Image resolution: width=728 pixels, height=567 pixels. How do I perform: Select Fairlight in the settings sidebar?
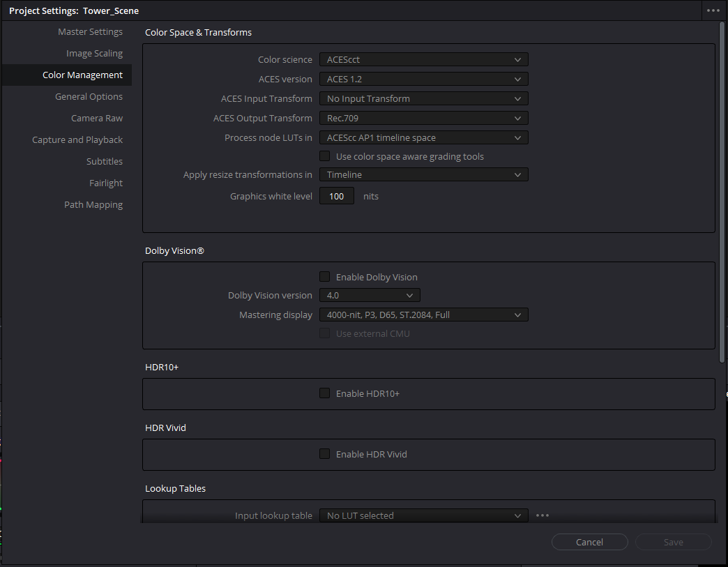click(105, 183)
